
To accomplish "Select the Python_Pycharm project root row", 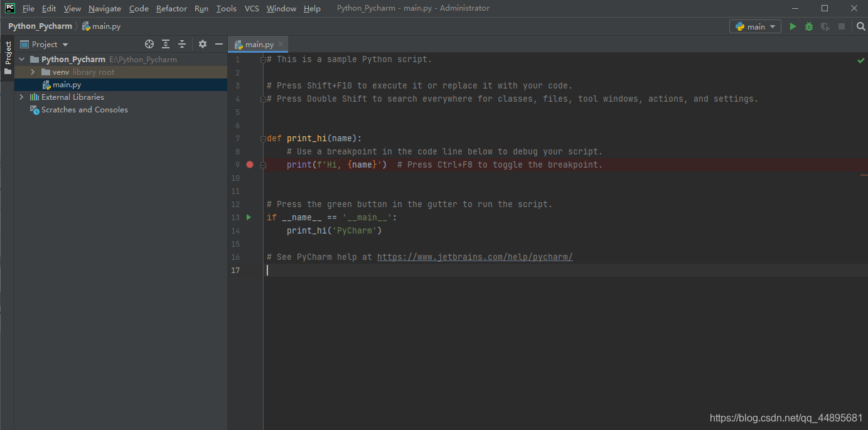I will click(121, 60).
